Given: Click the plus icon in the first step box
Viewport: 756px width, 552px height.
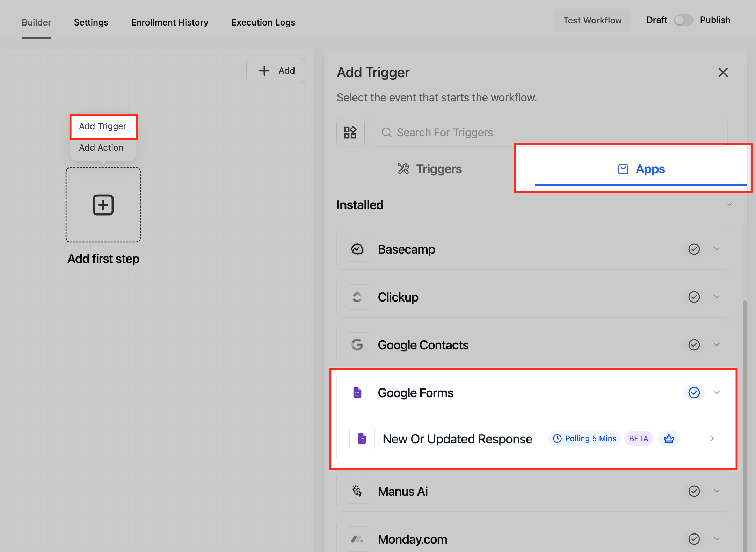Looking at the screenshot, I should (103, 205).
